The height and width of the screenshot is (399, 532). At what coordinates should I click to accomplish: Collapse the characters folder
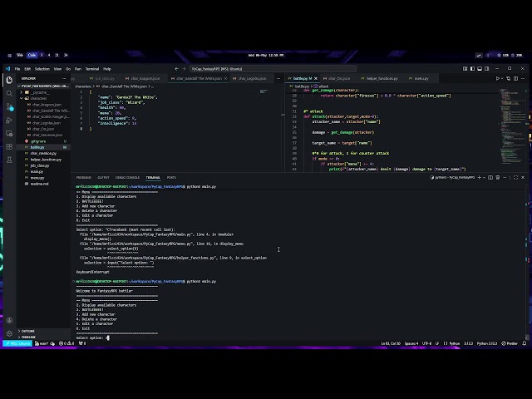coord(38,98)
